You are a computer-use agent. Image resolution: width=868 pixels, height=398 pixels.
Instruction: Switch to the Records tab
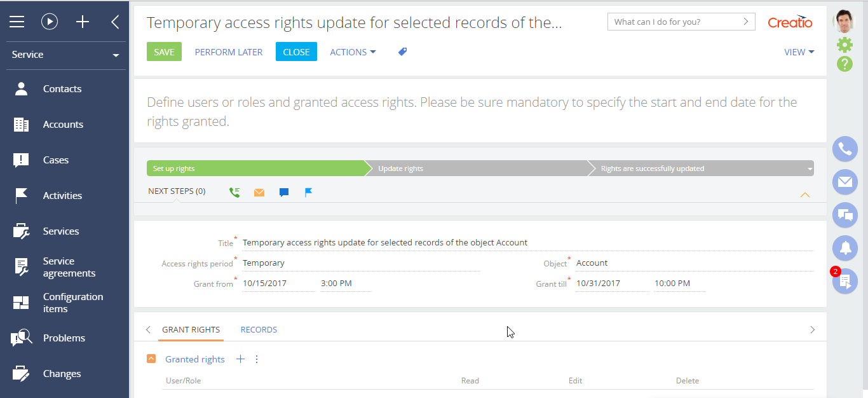(259, 330)
